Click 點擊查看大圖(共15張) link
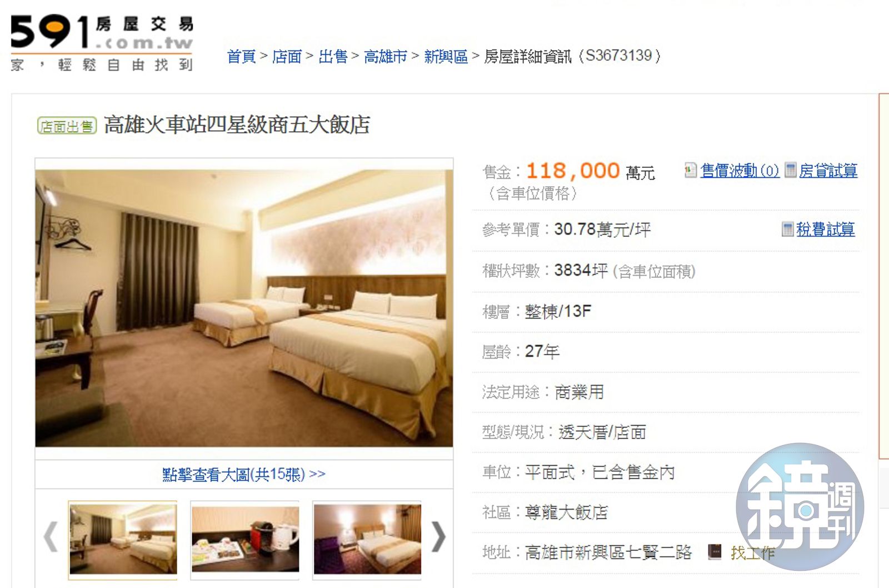The image size is (889, 588). [244, 474]
